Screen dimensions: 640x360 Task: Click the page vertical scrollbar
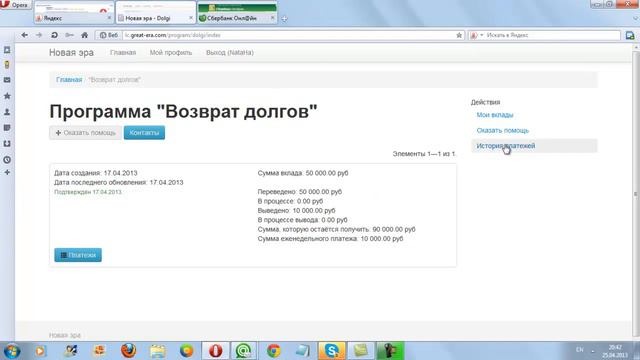click(x=636, y=192)
